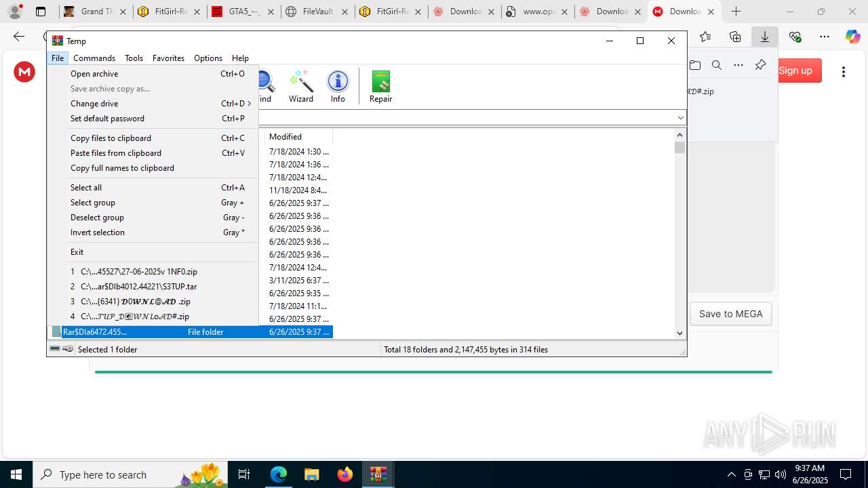Open the File menu
Screen dimensions: 868x488
pyautogui.click(x=58, y=58)
